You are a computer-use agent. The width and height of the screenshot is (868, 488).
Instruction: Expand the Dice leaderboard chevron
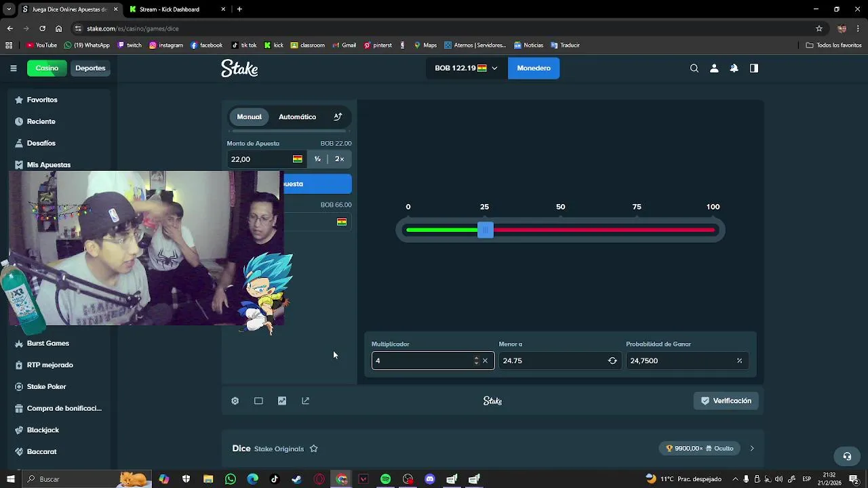(751, 448)
